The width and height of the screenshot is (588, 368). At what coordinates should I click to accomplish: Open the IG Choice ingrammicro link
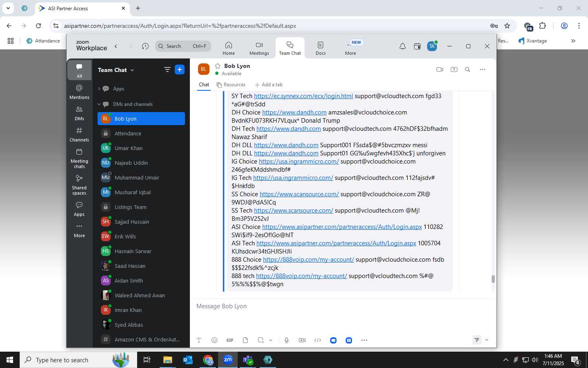299,162
